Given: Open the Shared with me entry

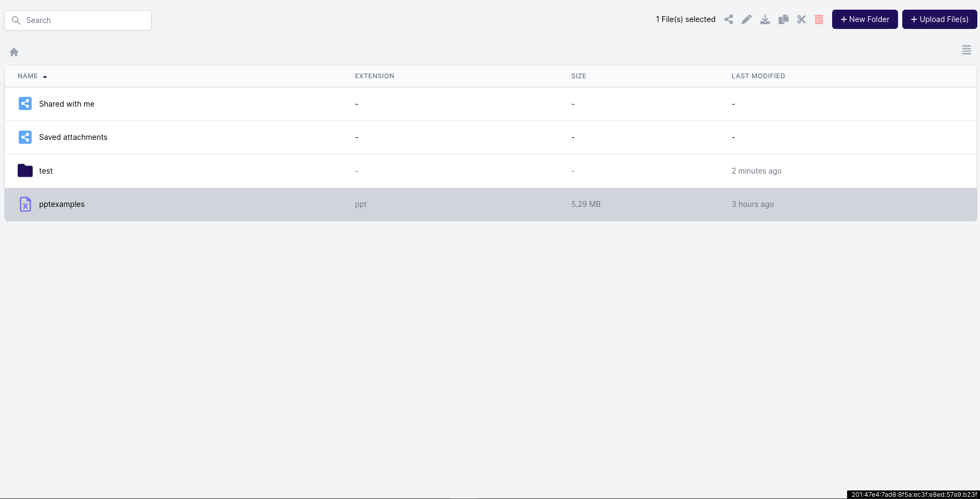Looking at the screenshot, I should click(66, 103).
